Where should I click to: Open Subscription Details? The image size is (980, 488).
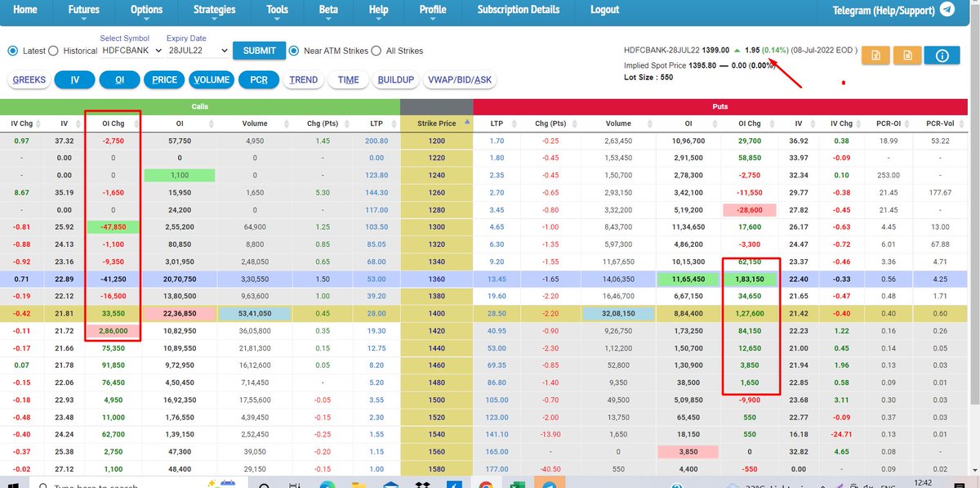click(x=519, y=10)
